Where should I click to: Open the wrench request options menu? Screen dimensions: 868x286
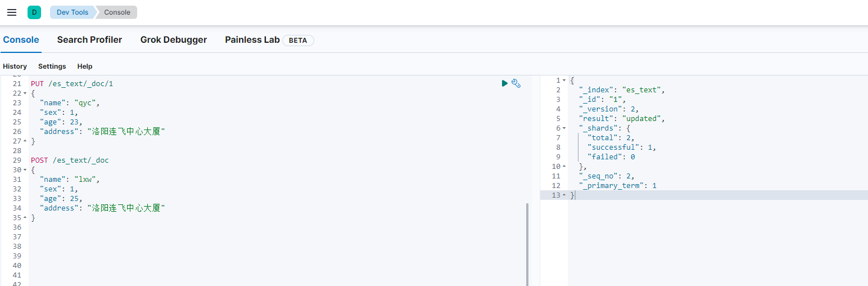516,83
